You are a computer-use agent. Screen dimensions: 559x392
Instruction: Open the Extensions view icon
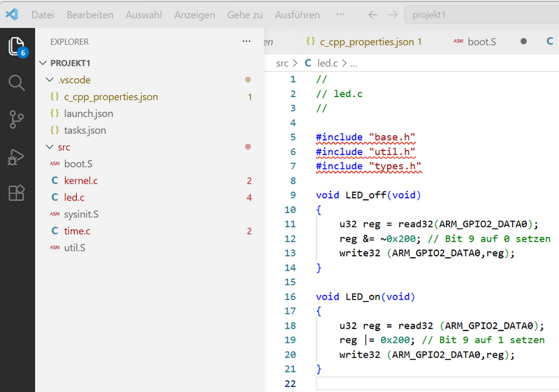(16, 193)
